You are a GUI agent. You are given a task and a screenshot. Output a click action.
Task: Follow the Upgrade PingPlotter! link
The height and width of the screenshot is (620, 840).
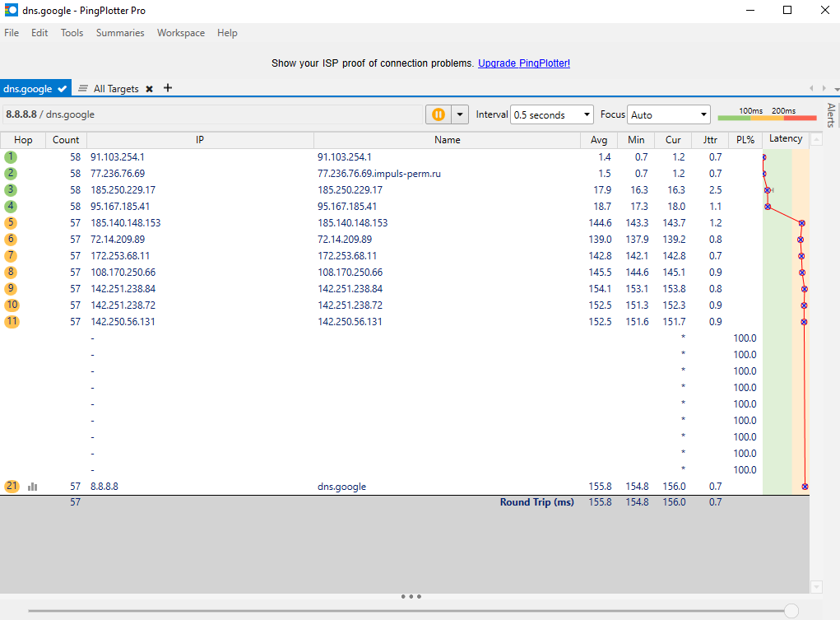(524, 63)
